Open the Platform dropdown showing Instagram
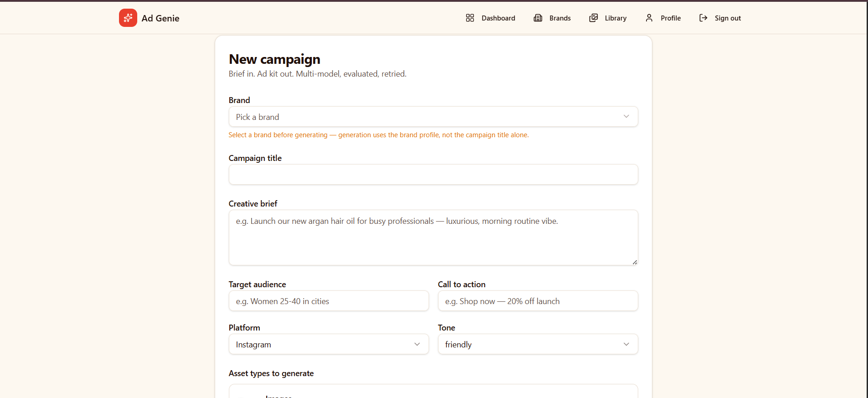This screenshot has height=398, width=868. [x=329, y=344]
